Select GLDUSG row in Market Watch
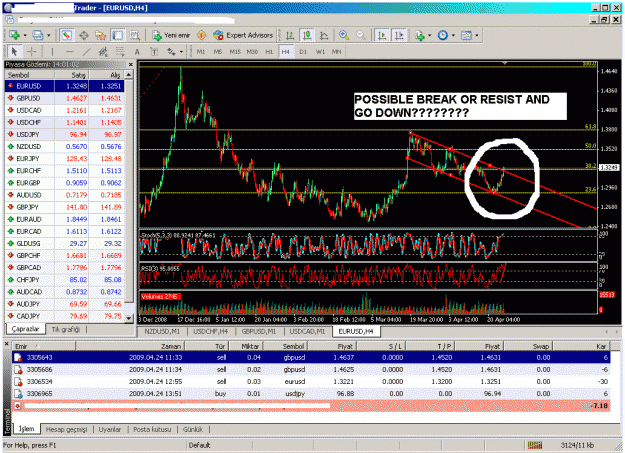The image size is (625, 453). click(x=65, y=243)
